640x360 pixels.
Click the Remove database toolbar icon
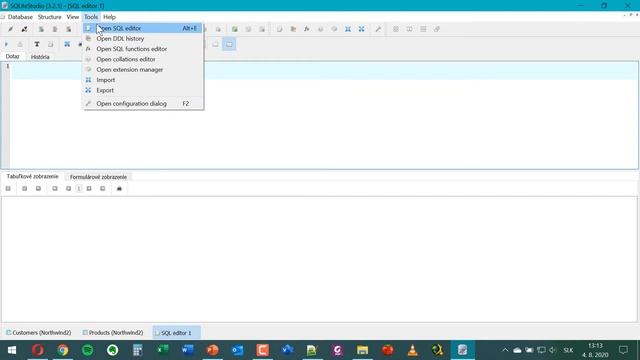(x=69, y=29)
